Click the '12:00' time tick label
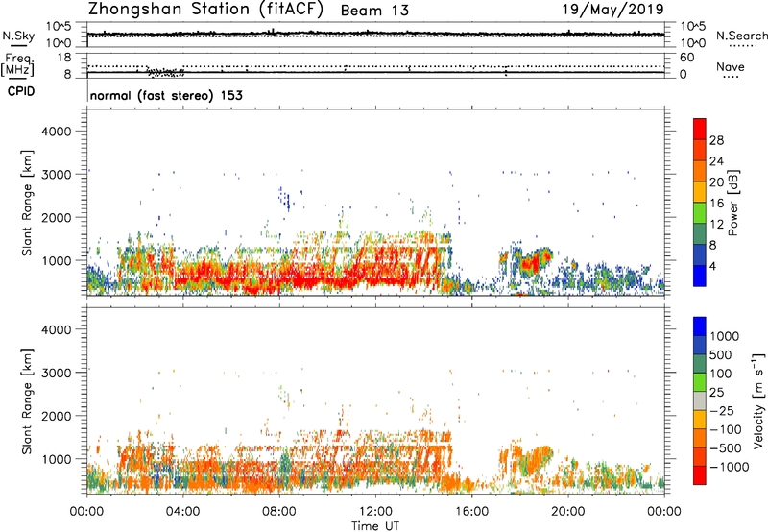The height and width of the screenshot is (532, 768). 375,512
